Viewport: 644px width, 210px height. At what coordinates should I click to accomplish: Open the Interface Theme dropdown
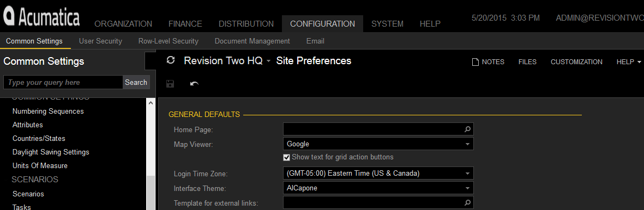(x=467, y=188)
